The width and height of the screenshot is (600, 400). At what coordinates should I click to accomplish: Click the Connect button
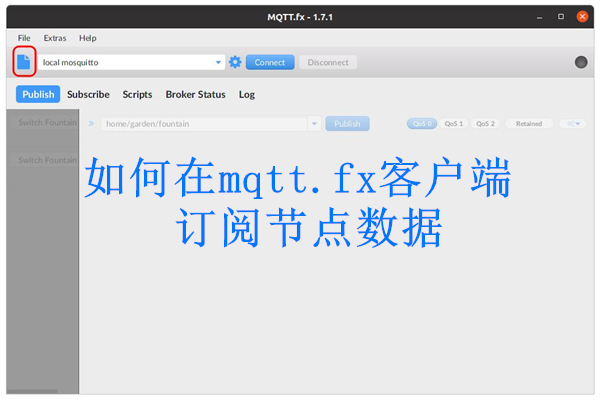coord(270,62)
